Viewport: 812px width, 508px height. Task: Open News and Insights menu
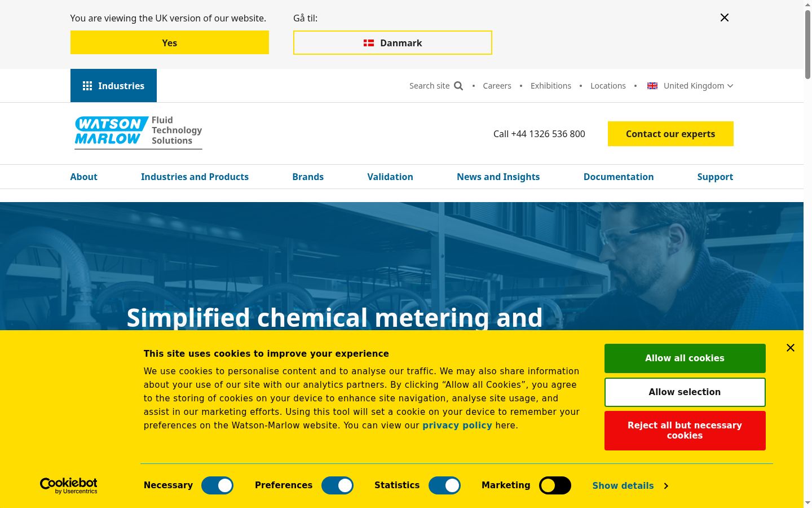tap(498, 177)
